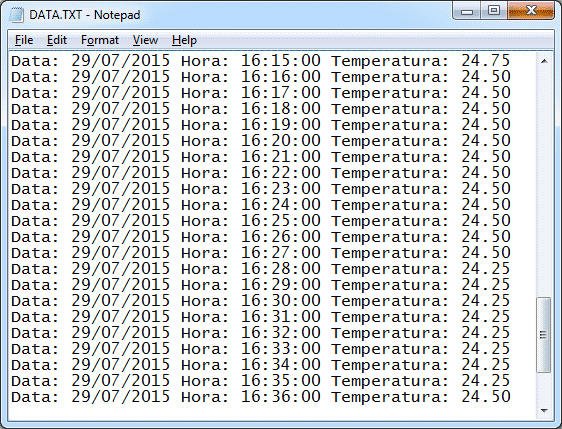562x429 pixels.
Task: Click the time 16:25:00
Action: tap(281, 221)
